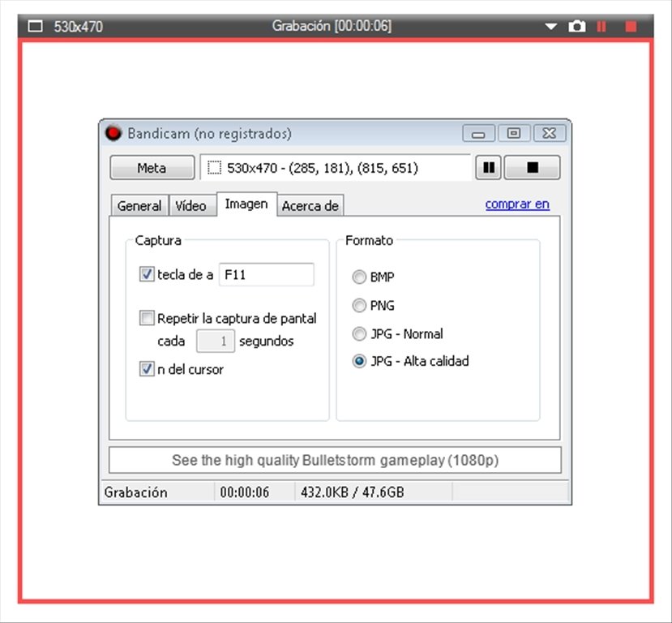Open the Acerca de tab
Screen dimensions: 672x623
(310, 206)
